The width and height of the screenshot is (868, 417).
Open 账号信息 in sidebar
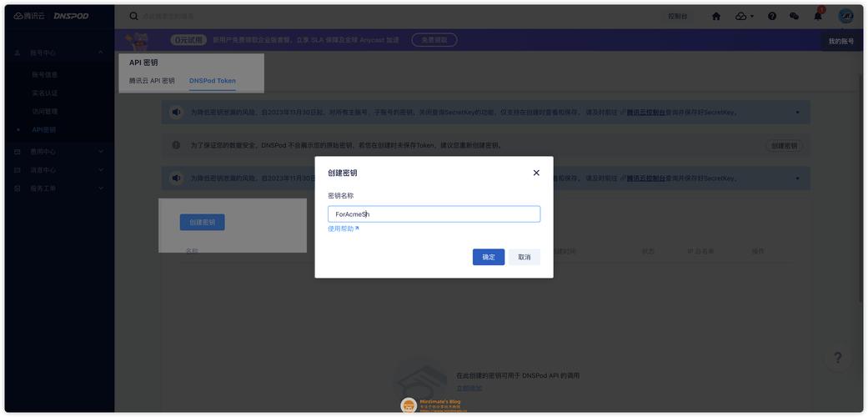[44, 75]
